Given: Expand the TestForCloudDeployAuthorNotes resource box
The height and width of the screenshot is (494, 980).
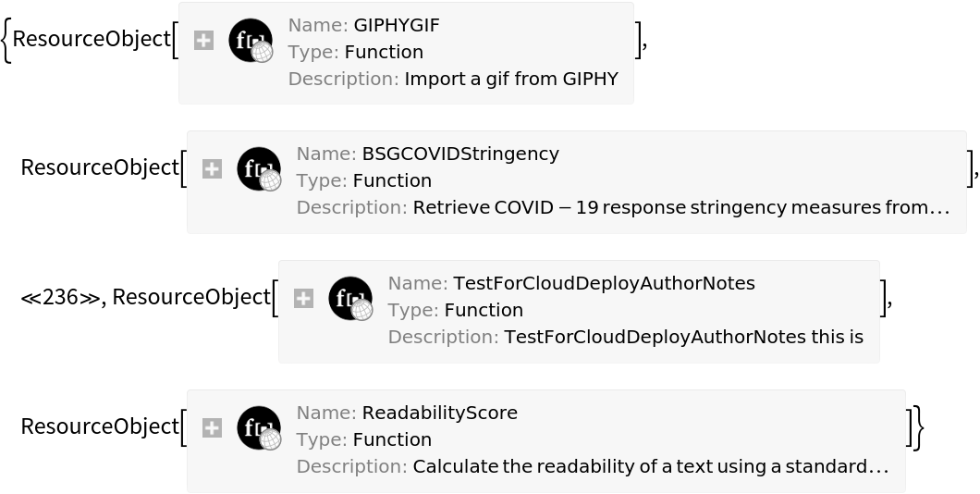Looking at the screenshot, I should (x=303, y=299).
